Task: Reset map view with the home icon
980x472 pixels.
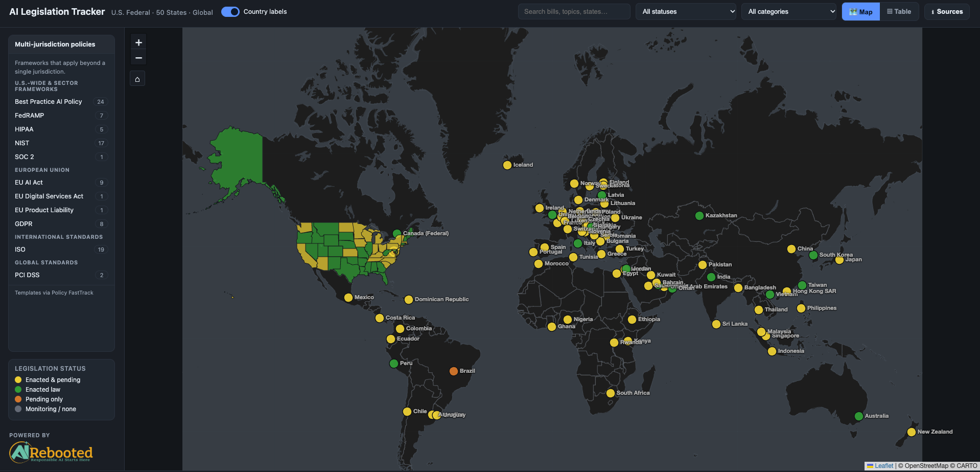Action: pyautogui.click(x=137, y=79)
